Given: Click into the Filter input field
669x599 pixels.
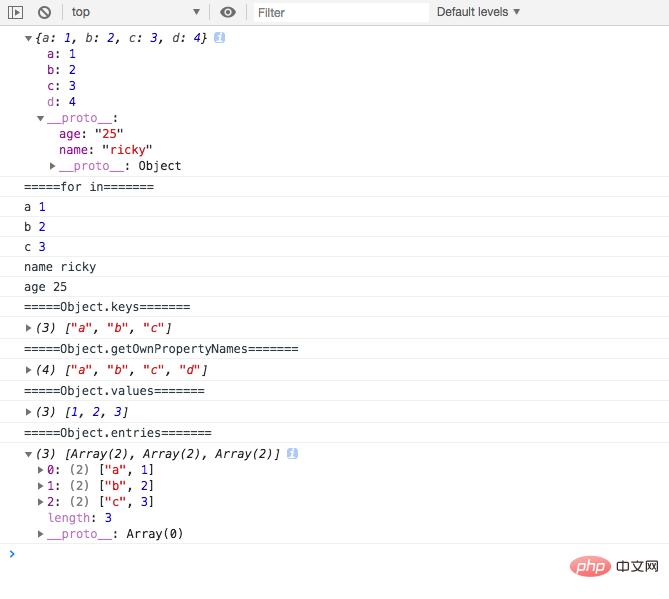Looking at the screenshot, I should (341, 12).
